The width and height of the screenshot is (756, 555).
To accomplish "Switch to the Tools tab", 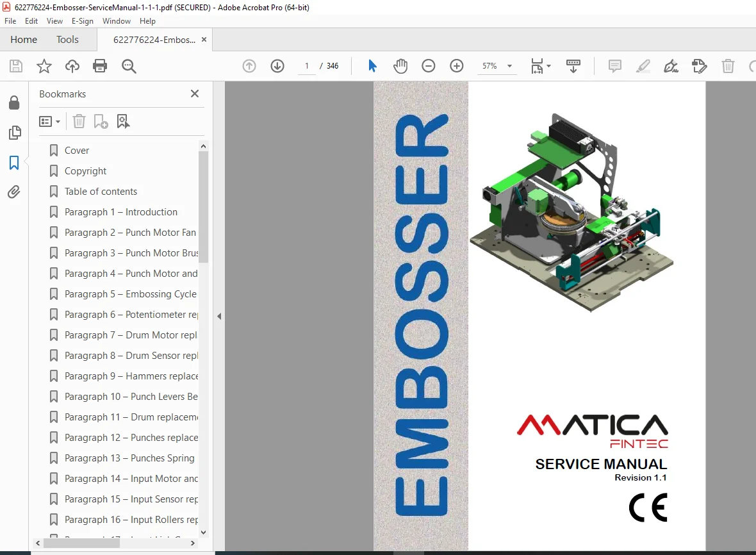I will pyautogui.click(x=67, y=40).
